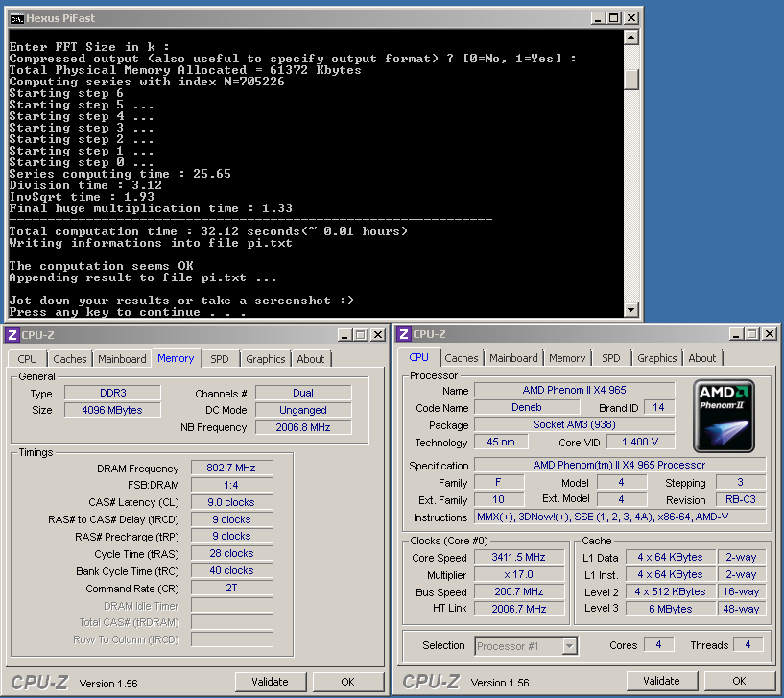Click the Instructions MMX(+) list field
Screen dimensions: 784x698
(620, 517)
